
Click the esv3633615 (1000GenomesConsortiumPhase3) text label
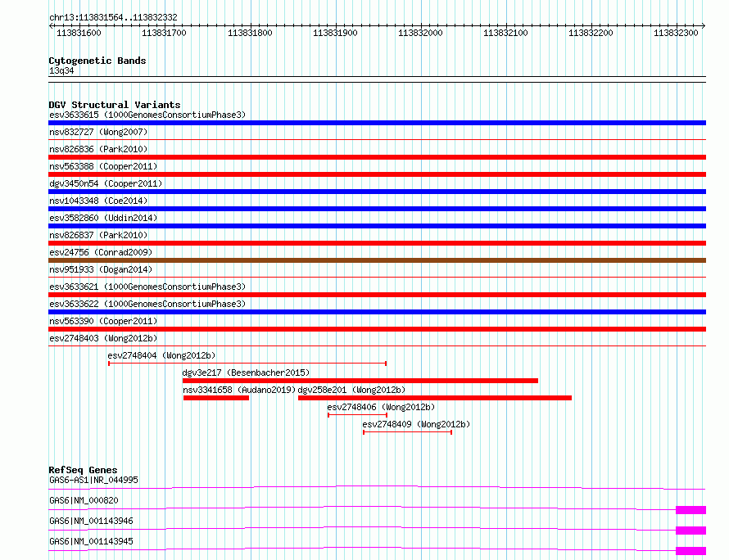click(147, 115)
